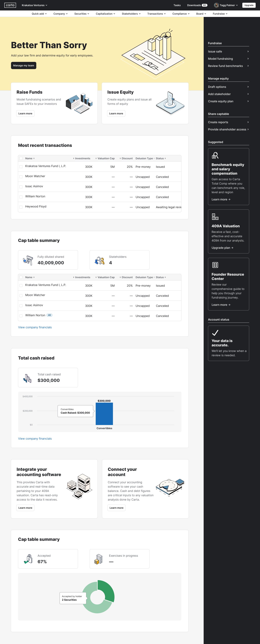This screenshot has width=260, height=644.
Task: Click the arrow next to Create equity plan
Action: pos(248,101)
